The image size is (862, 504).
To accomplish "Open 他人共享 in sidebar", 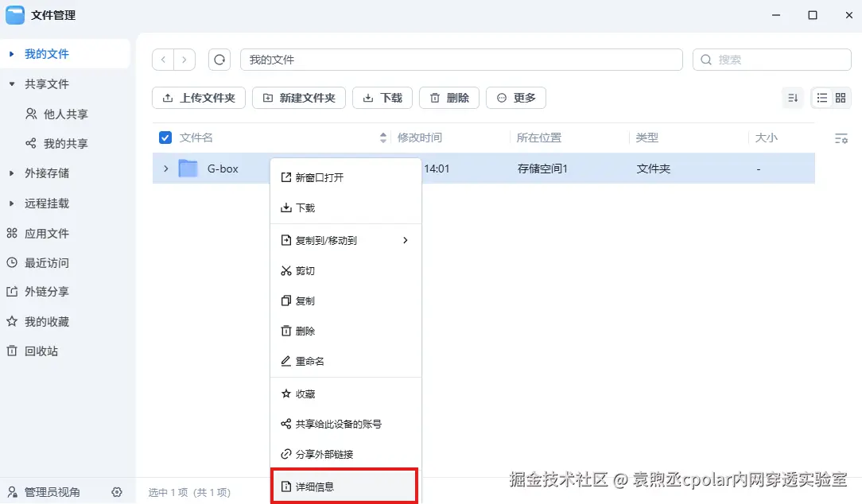I will click(65, 114).
